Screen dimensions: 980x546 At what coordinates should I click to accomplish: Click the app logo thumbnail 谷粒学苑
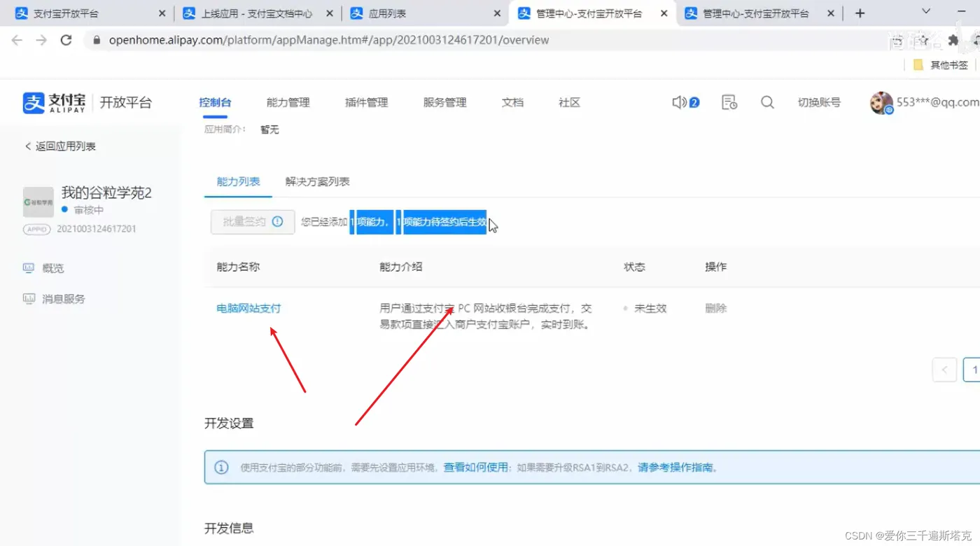tap(38, 202)
